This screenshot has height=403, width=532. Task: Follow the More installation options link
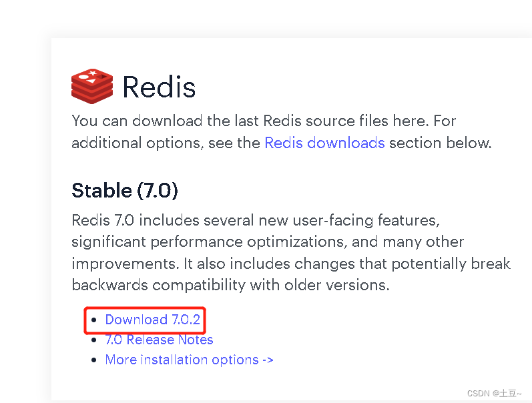click(190, 360)
